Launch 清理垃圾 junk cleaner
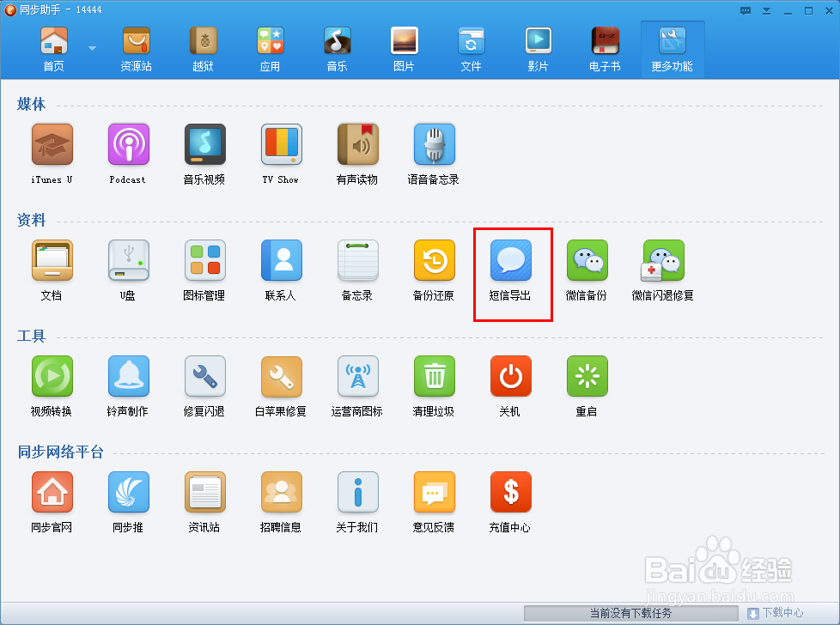This screenshot has width=840, height=625. 435,376
